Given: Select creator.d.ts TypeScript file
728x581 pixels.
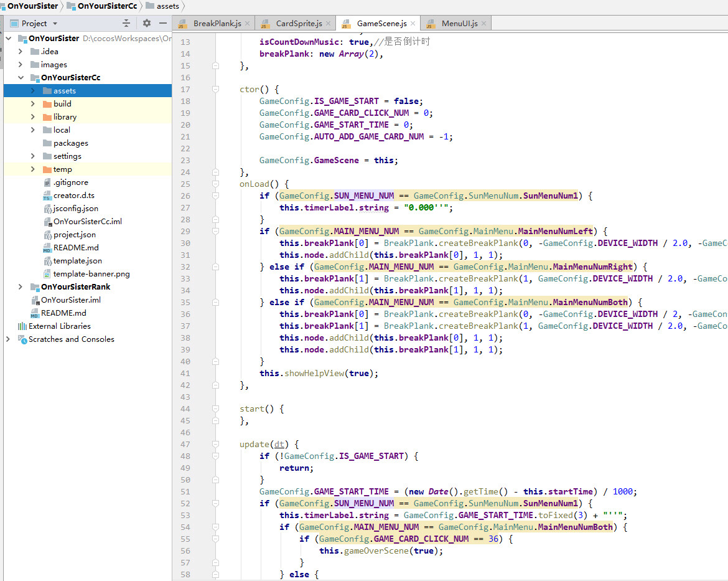Looking at the screenshot, I should click(x=73, y=196).
